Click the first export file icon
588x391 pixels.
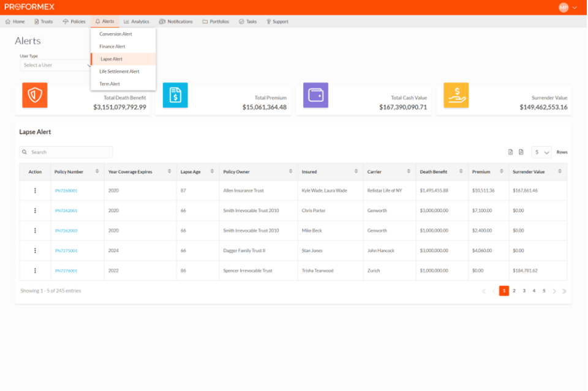coord(510,152)
